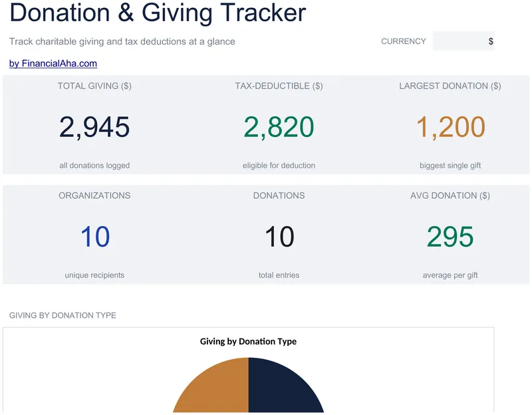This screenshot has width=532, height=415.
Task: Select the 2,820 tax-deductible value
Action: (x=279, y=127)
